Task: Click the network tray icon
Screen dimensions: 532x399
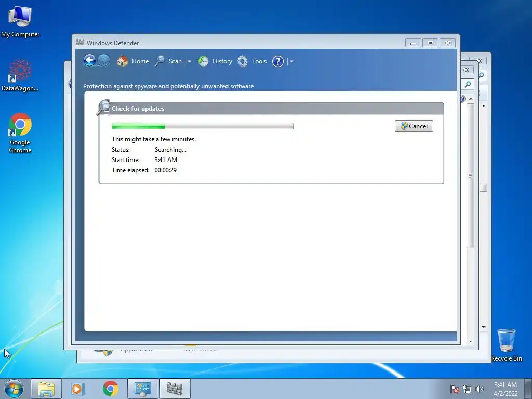Action: click(467, 389)
